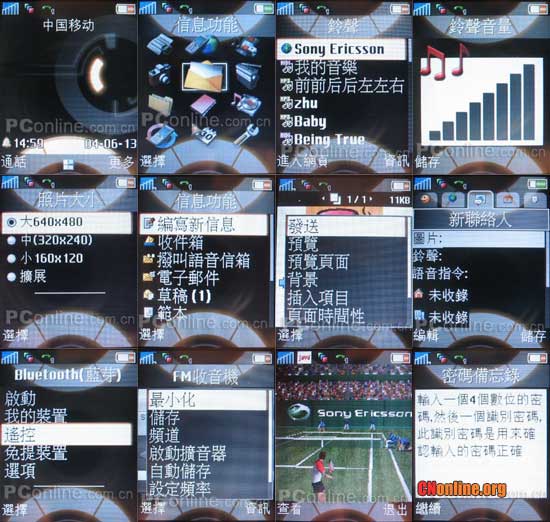Select the Sony Ericsson ringtone entry
Image resolution: width=550 pixels, height=522 pixels.
342,49
